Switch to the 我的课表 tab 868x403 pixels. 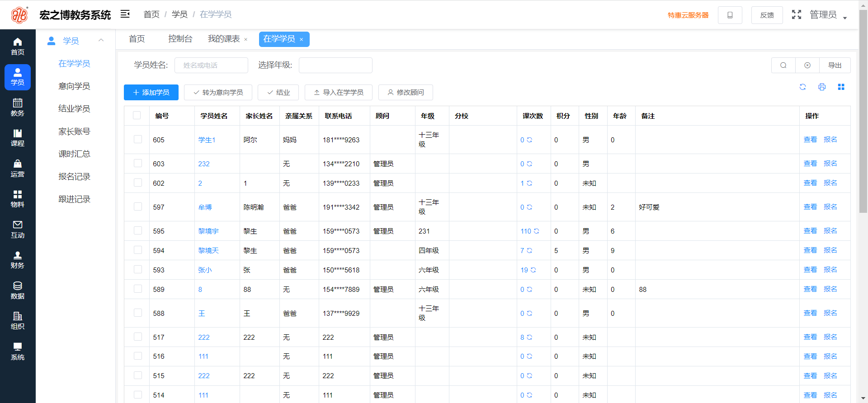pyautogui.click(x=224, y=39)
